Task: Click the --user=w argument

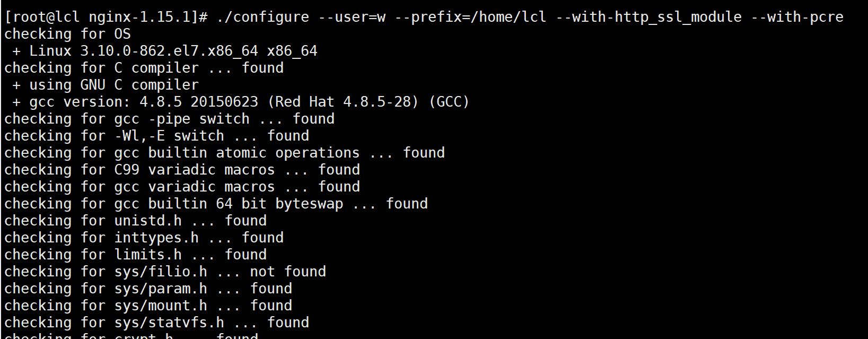Action: pos(352,18)
